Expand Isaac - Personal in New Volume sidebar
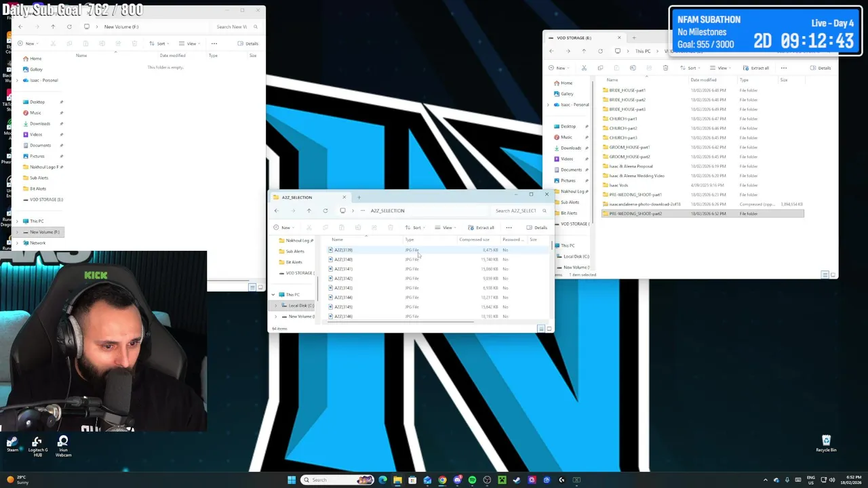This screenshot has height=488, width=868. coord(17,80)
